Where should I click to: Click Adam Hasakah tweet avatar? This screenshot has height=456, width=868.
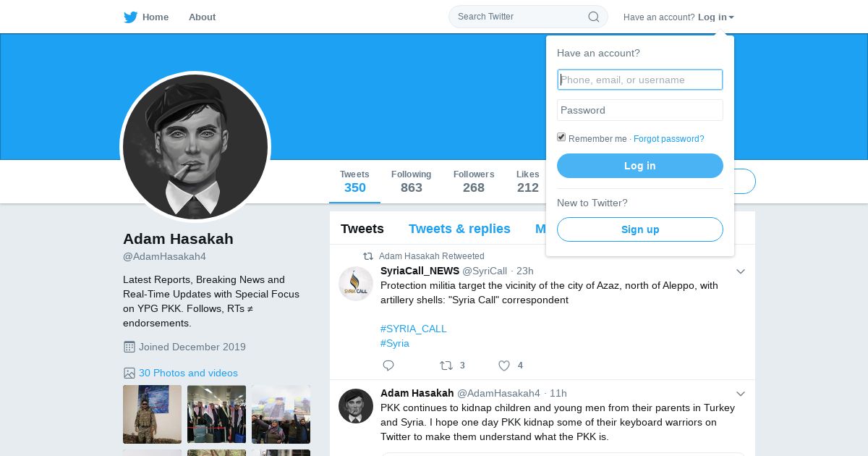356,406
